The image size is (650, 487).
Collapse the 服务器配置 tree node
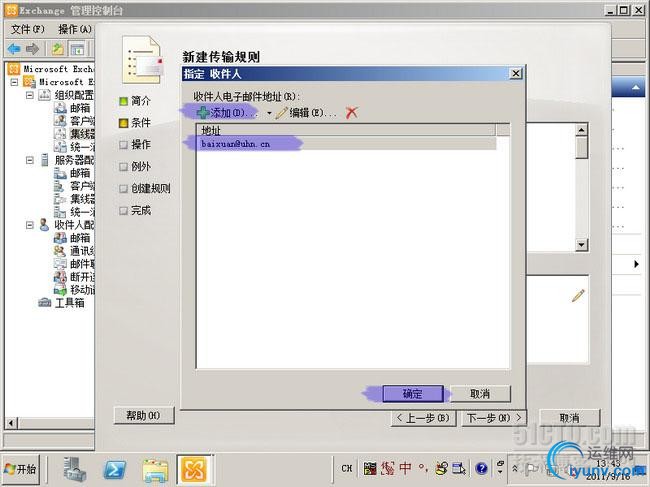(x=30, y=160)
